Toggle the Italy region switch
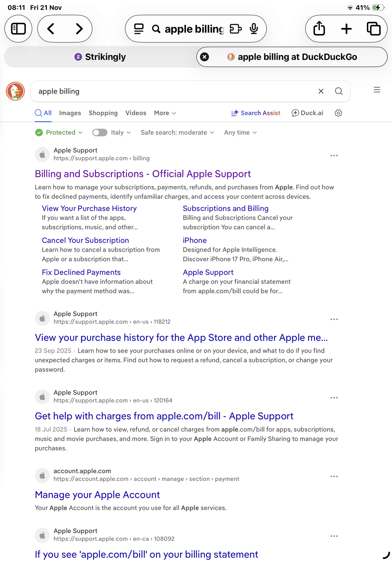 tap(100, 133)
